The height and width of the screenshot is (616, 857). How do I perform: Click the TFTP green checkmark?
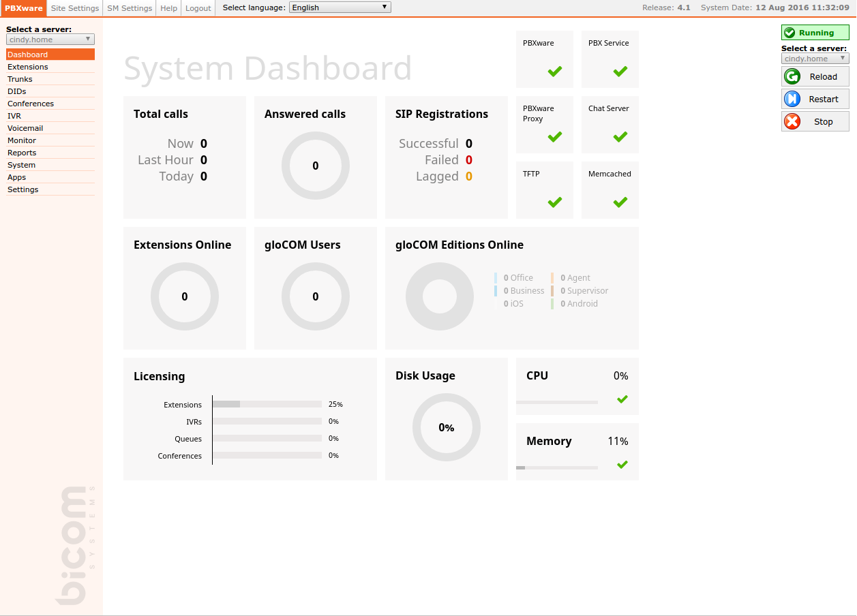coord(555,202)
